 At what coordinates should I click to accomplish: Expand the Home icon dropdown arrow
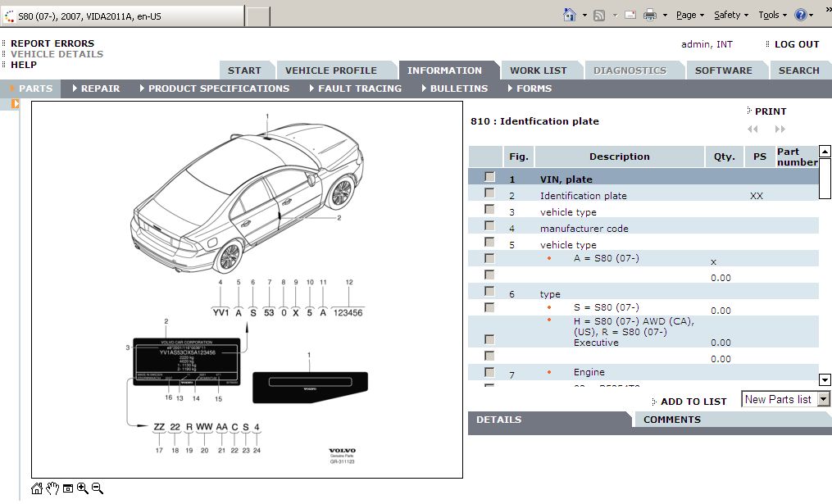(x=584, y=16)
